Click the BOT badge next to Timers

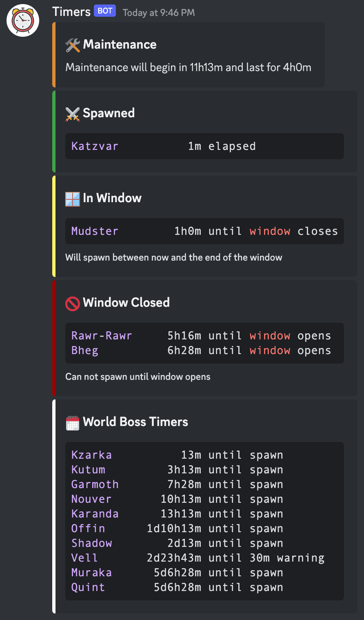(104, 11)
